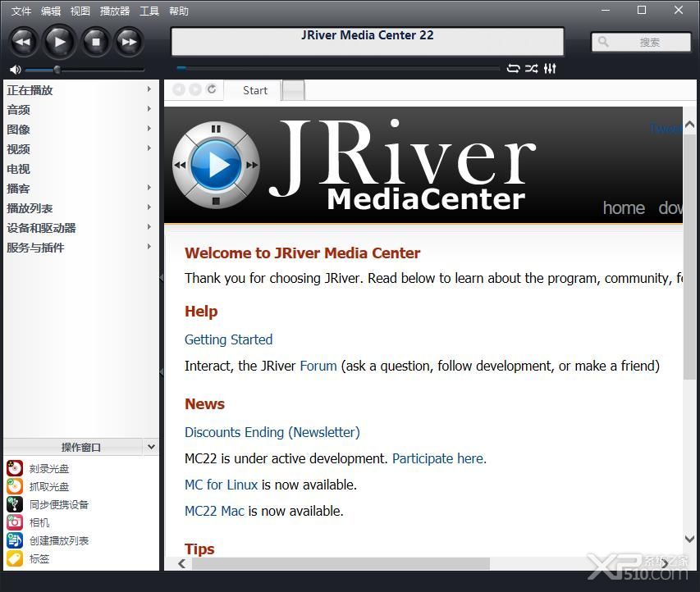Open the Getting Started link
The image size is (700, 592).
click(x=229, y=339)
